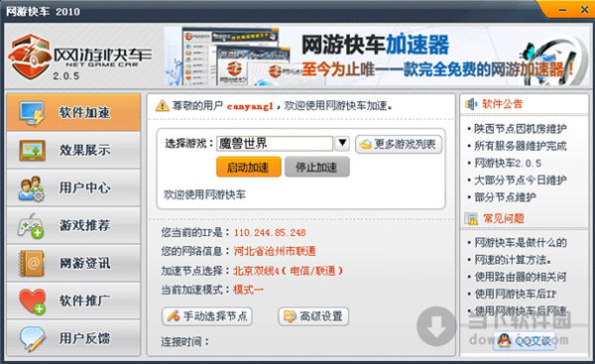Click the 魔兽世界 game combo box field
595x364 pixels.
pos(275,144)
